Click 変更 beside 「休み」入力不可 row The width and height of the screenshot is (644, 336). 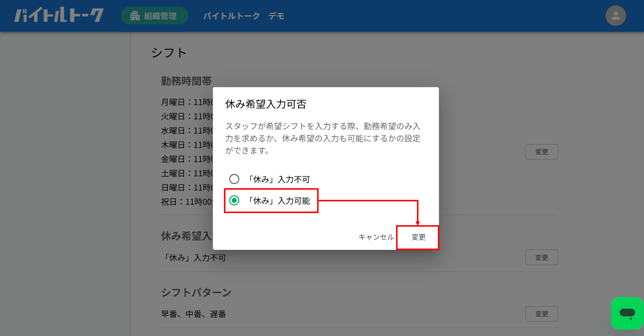[x=542, y=257]
